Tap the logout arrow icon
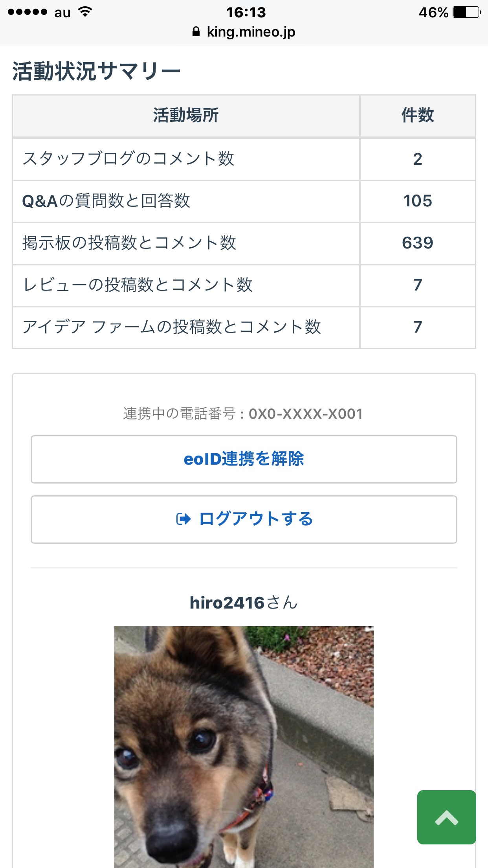Screen dimensions: 488x868 point(183,519)
